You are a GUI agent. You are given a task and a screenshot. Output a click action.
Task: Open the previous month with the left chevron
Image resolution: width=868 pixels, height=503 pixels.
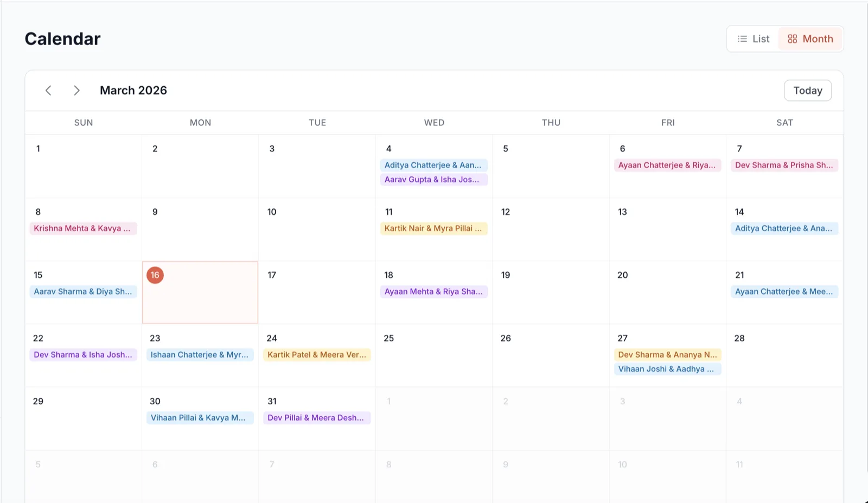click(48, 90)
